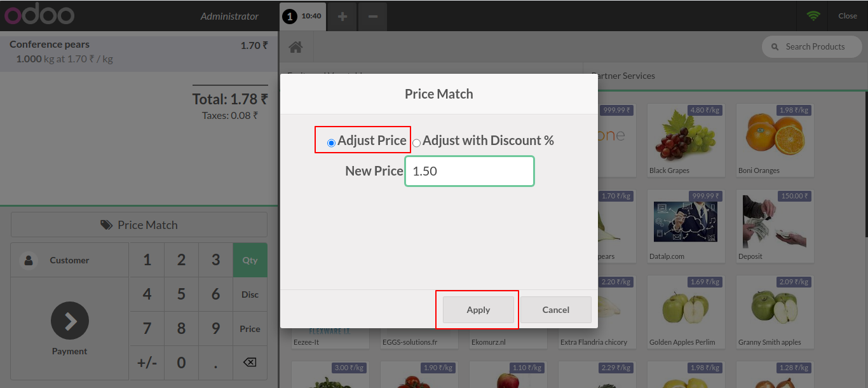Click the plus icon to add order
This screenshot has width=868, height=388.
pos(342,17)
